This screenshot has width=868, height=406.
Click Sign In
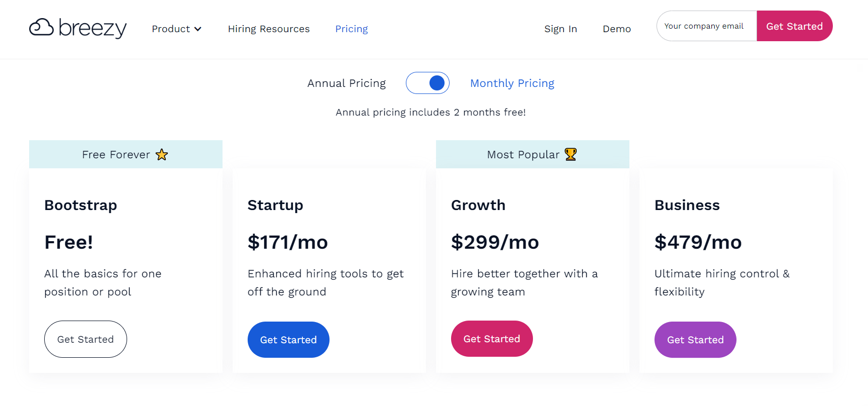tap(561, 29)
